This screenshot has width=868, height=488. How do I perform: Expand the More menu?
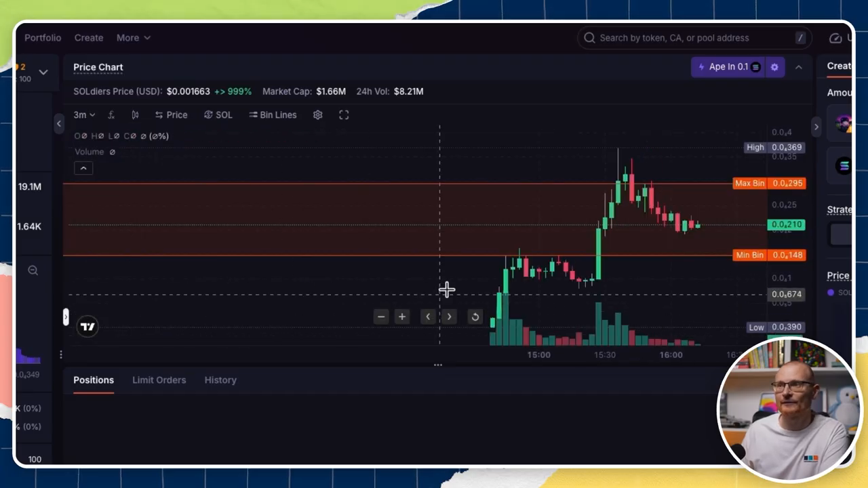133,38
